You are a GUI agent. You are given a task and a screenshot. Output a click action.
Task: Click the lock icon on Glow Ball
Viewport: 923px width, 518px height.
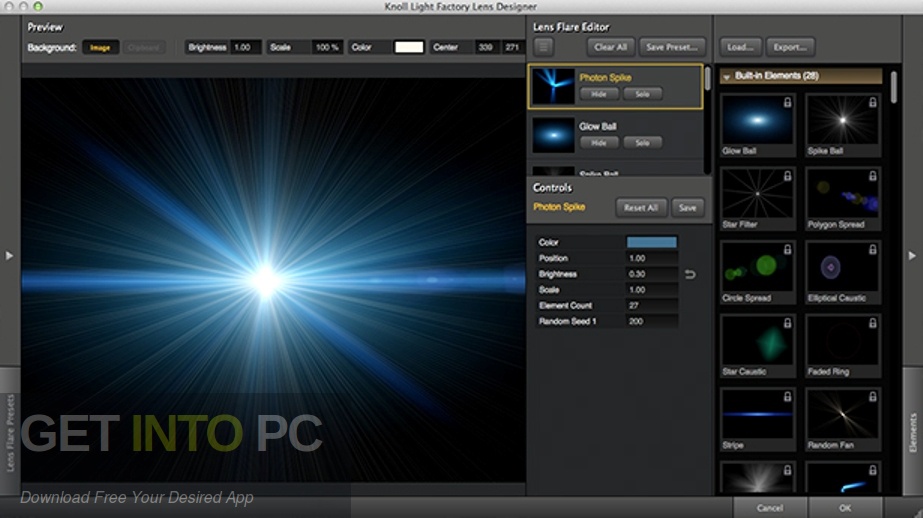pyautogui.click(x=787, y=102)
